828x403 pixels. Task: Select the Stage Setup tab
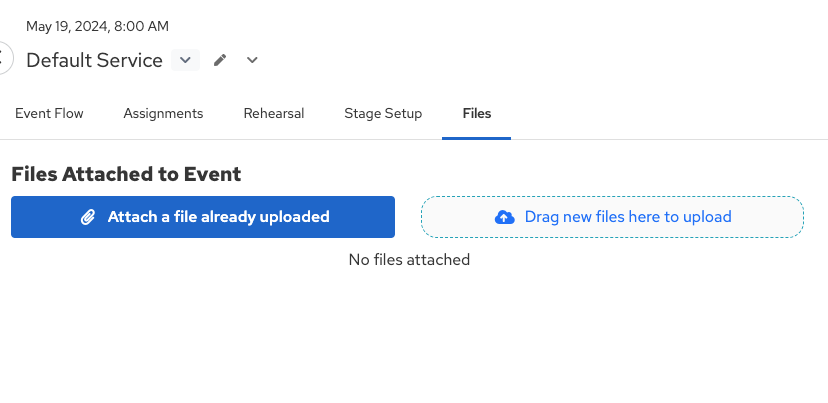tap(383, 114)
